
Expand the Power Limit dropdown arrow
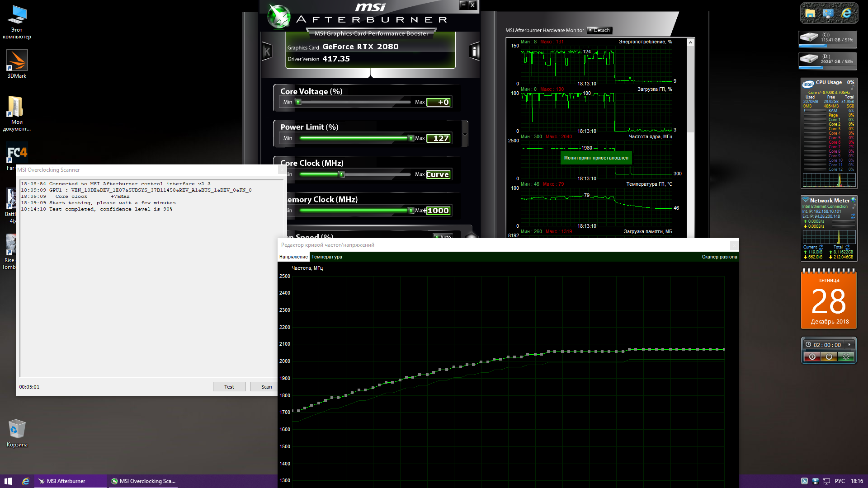[465, 134]
